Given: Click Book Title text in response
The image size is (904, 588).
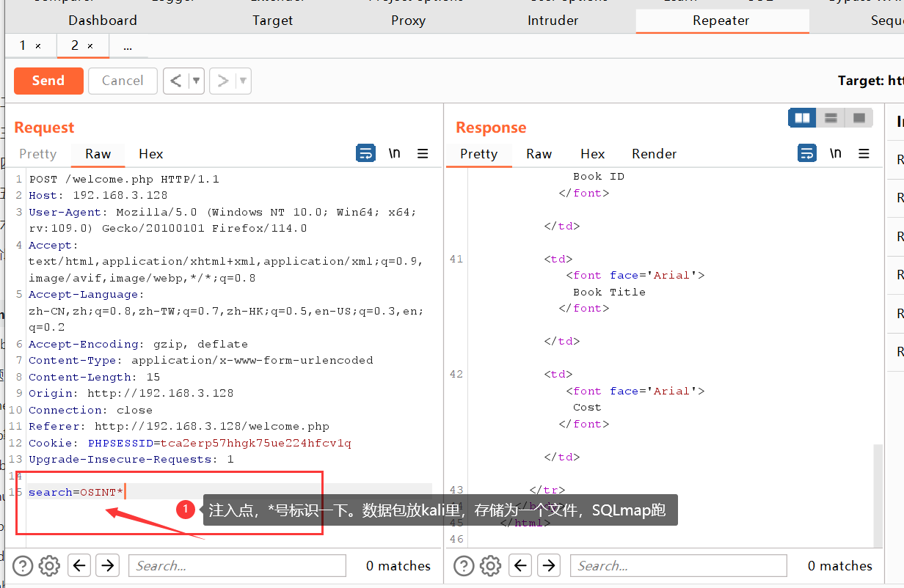Looking at the screenshot, I should click(609, 292).
